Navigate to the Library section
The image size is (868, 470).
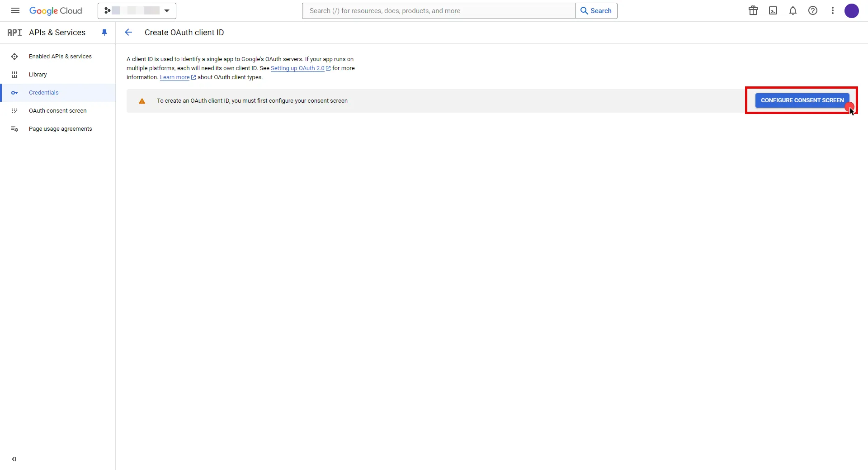click(x=38, y=74)
